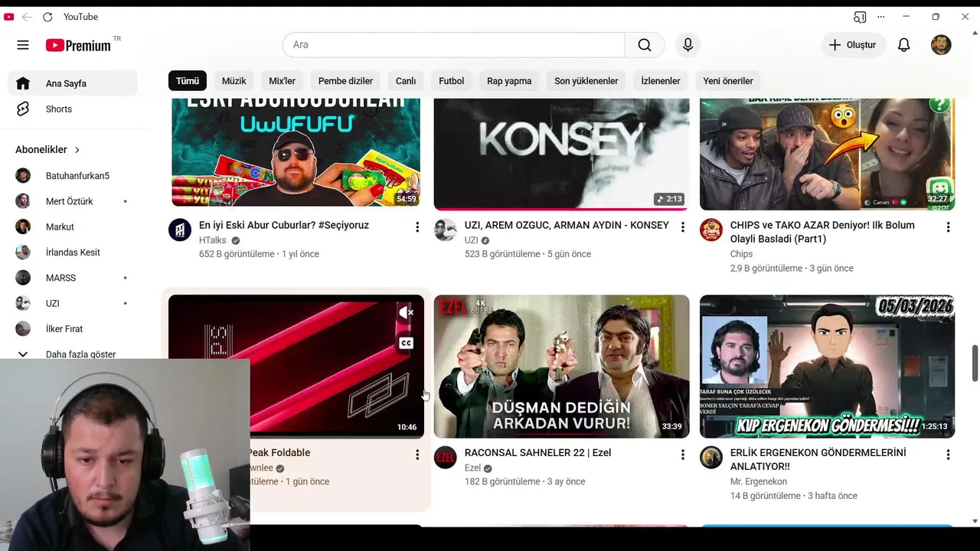Open Mr. Ergenekon channel avatar

[x=711, y=458]
